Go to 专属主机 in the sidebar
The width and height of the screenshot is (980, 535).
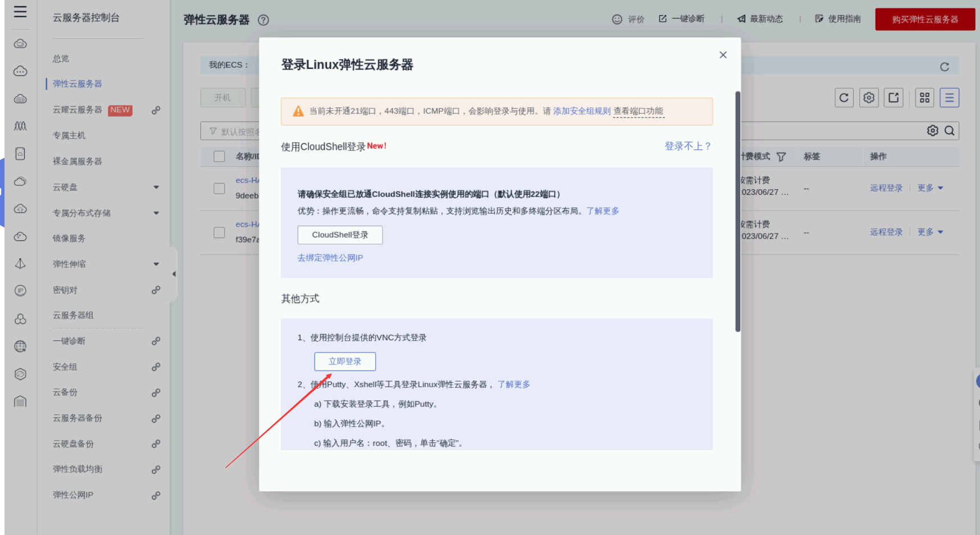coord(69,136)
